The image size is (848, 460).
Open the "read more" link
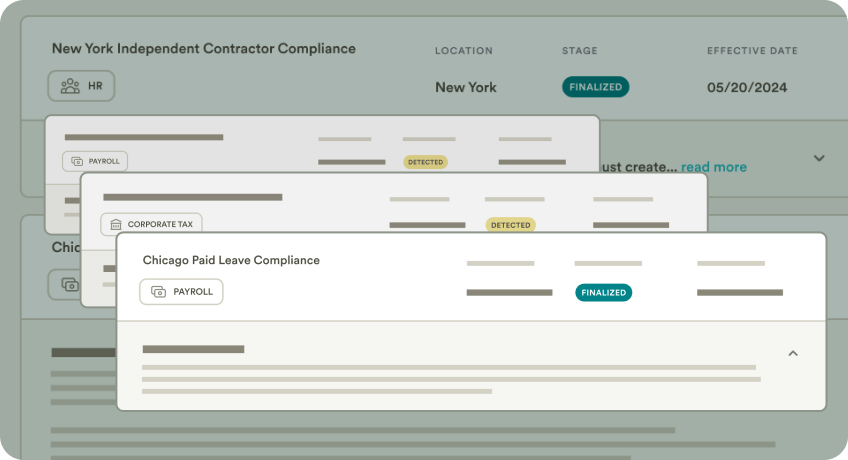(x=714, y=167)
